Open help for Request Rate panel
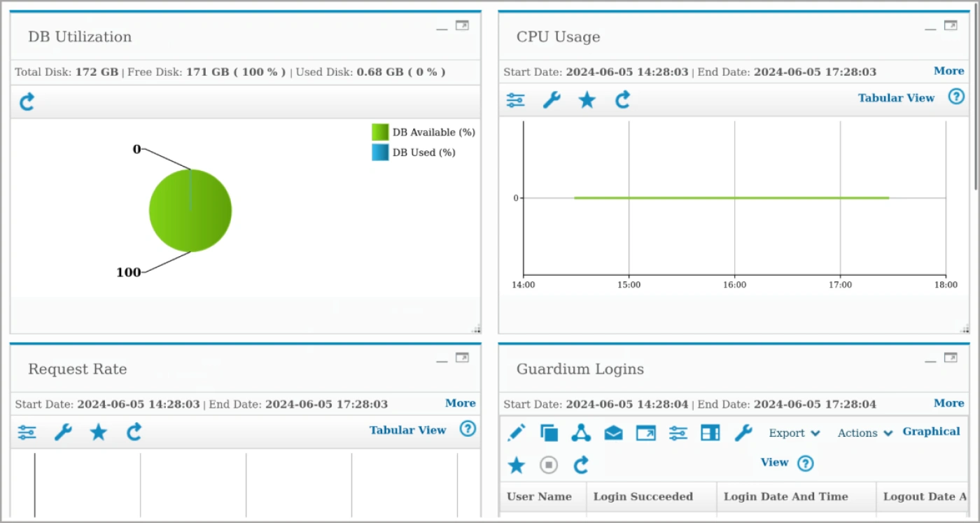 [x=468, y=428]
